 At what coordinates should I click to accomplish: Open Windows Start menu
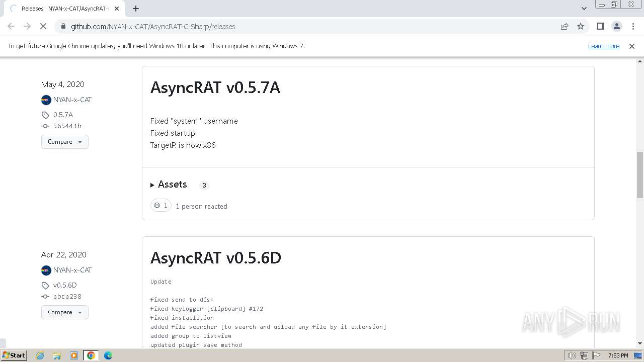(x=14, y=355)
